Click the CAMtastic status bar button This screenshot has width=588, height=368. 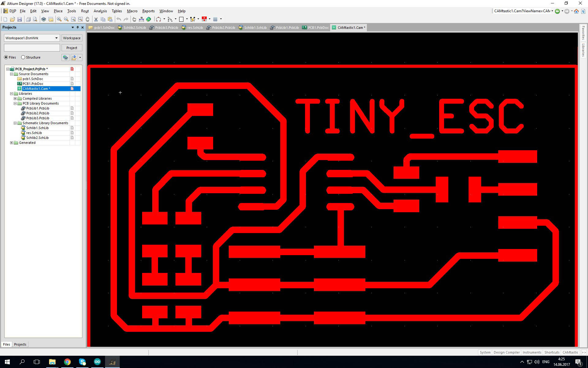point(570,352)
